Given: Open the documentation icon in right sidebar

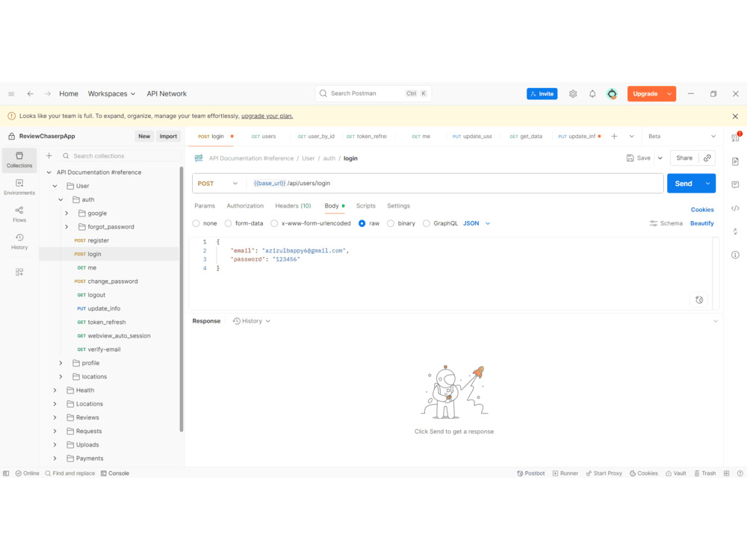Looking at the screenshot, I should tap(735, 161).
